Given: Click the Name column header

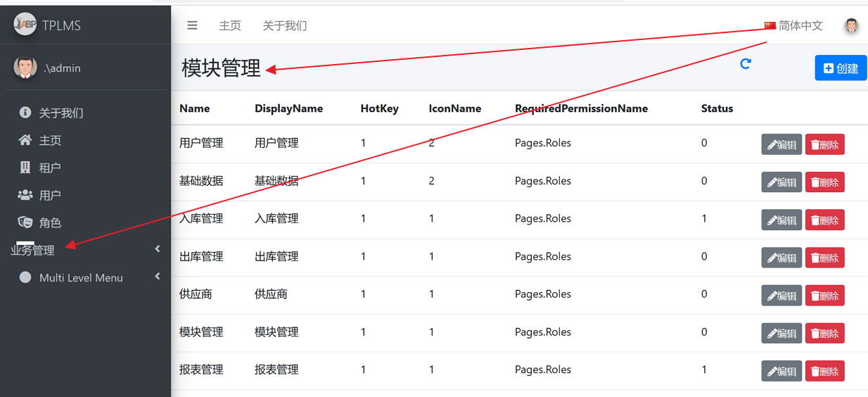Looking at the screenshot, I should click(x=195, y=108).
